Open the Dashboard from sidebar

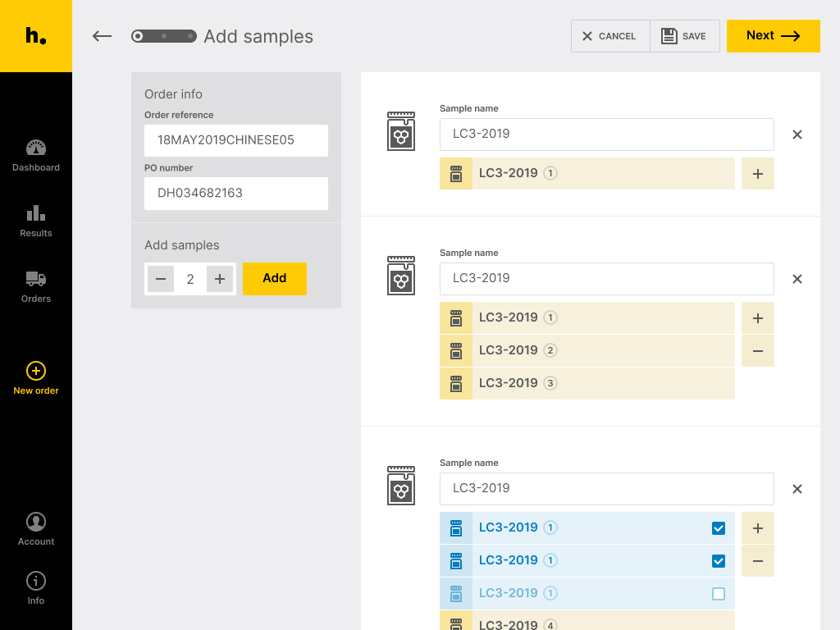[x=36, y=155]
